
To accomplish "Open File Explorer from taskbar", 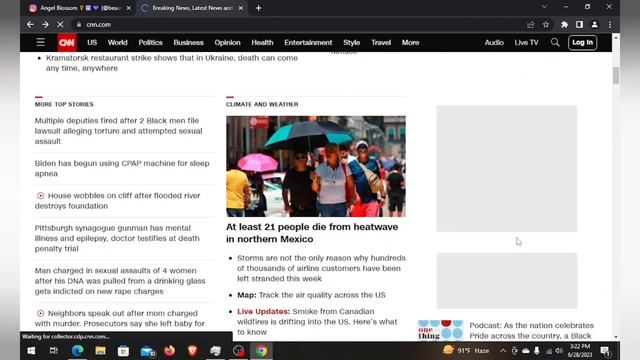I will coord(100,351).
